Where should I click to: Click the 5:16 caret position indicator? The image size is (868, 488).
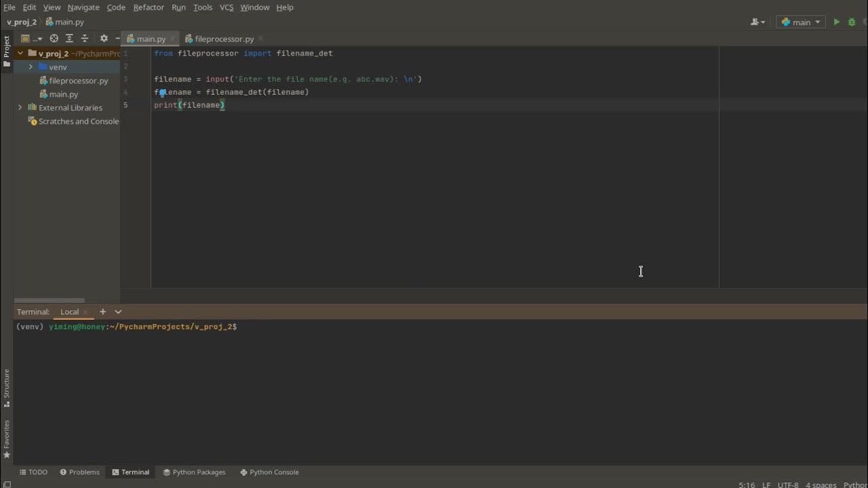(747, 485)
